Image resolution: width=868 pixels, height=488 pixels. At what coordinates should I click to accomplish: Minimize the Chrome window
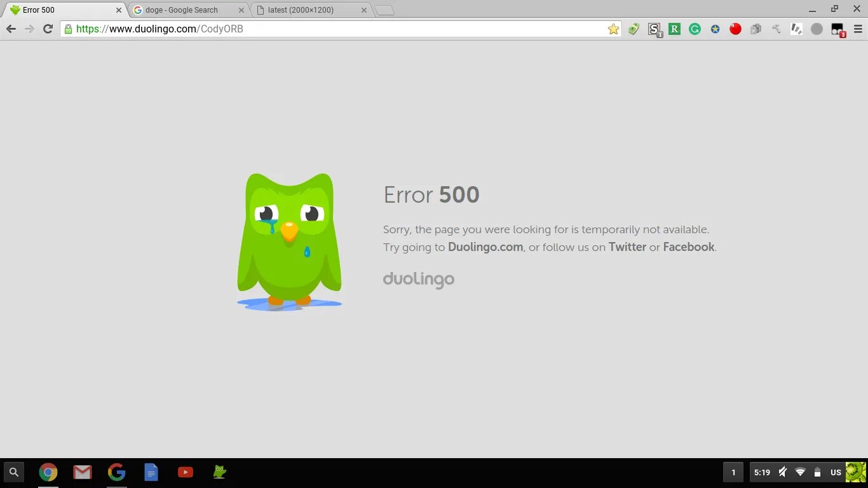pos(812,10)
